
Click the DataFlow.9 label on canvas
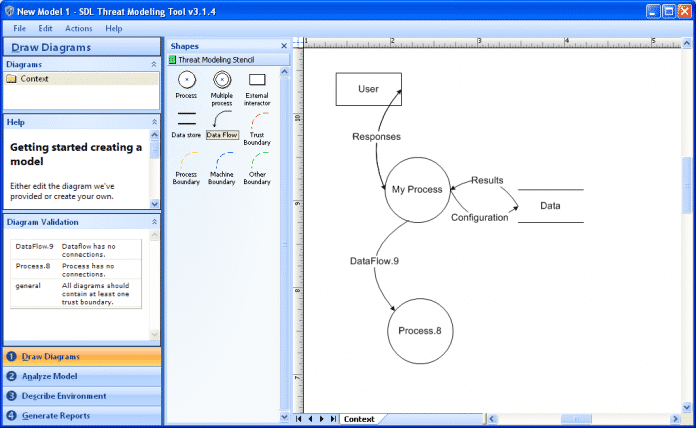(x=374, y=261)
